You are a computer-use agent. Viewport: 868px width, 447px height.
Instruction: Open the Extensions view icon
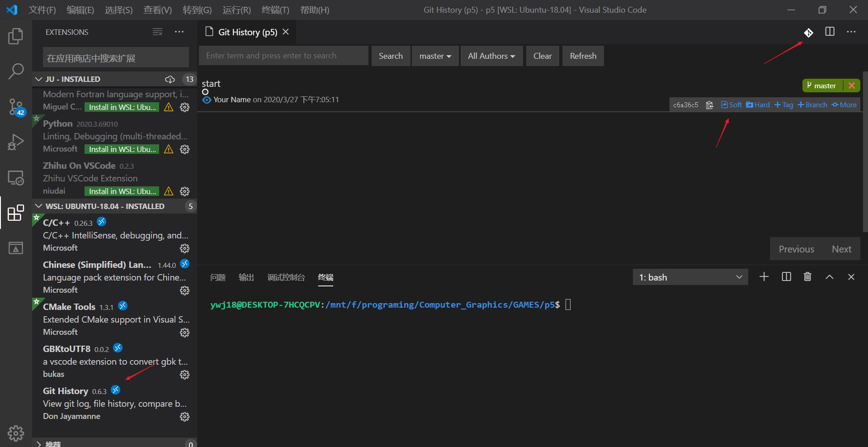[16, 213]
